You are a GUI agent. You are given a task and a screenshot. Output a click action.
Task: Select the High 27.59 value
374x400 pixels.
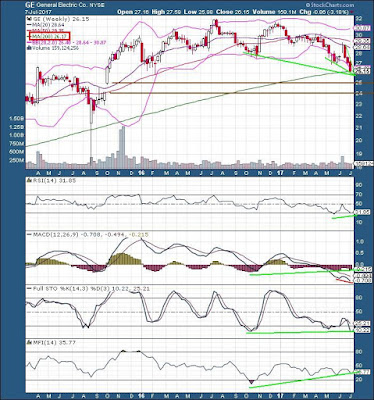[x=167, y=12]
